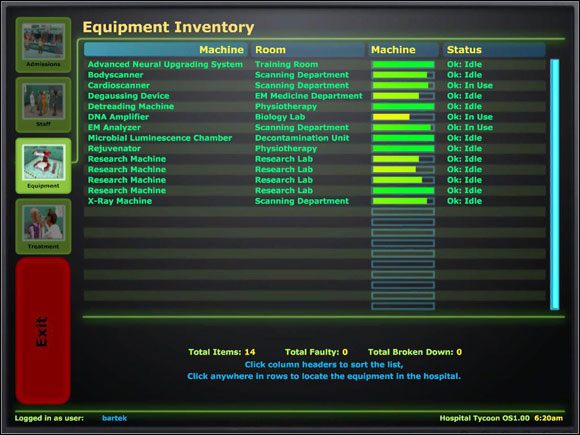Sort list by Room column header
580x435 pixels.
tap(308, 50)
